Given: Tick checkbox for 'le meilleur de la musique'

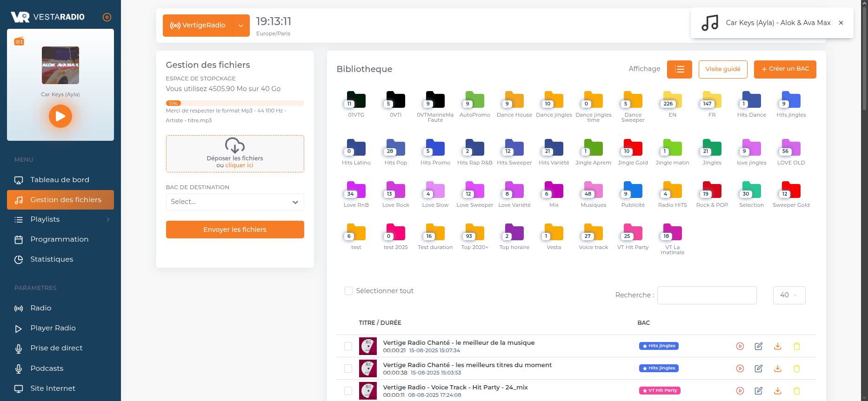Looking at the screenshot, I should click(348, 346).
